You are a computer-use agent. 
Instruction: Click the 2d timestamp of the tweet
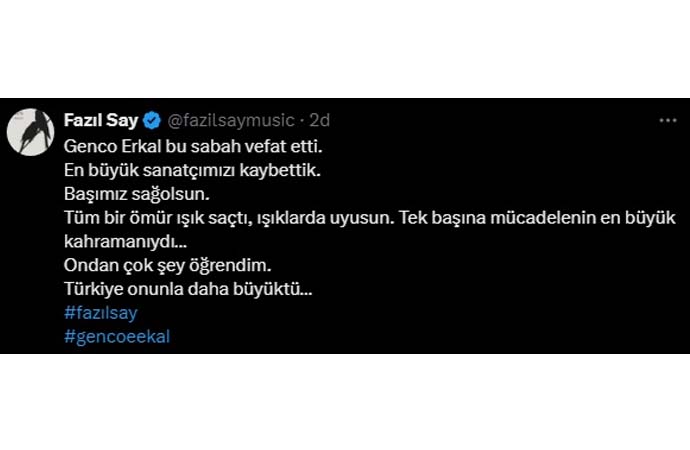point(320,121)
